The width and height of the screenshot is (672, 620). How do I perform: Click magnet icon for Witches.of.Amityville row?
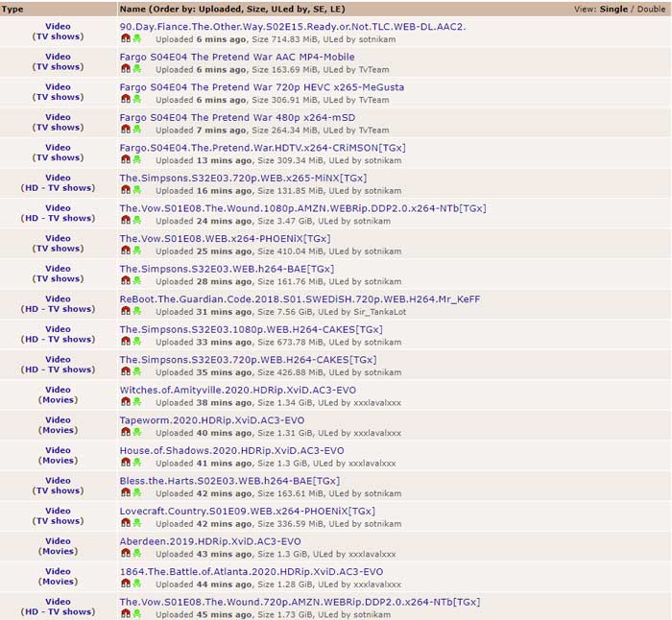pyautogui.click(x=126, y=402)
